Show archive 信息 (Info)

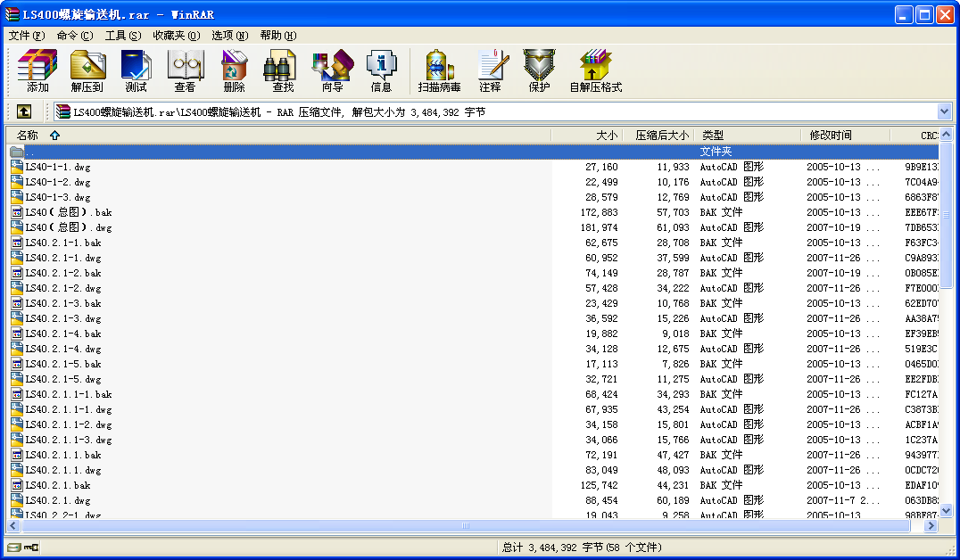pos(381,71)
